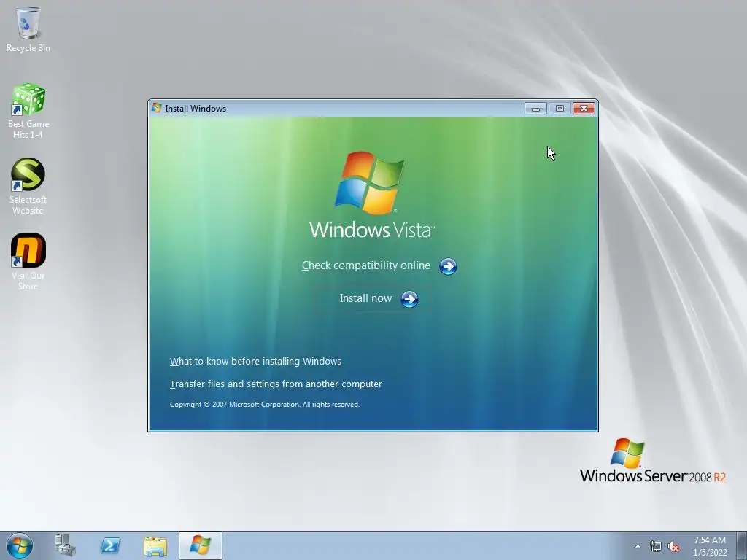Click the muted volume tray icon

pyautogui.click(x=673, y=547)
